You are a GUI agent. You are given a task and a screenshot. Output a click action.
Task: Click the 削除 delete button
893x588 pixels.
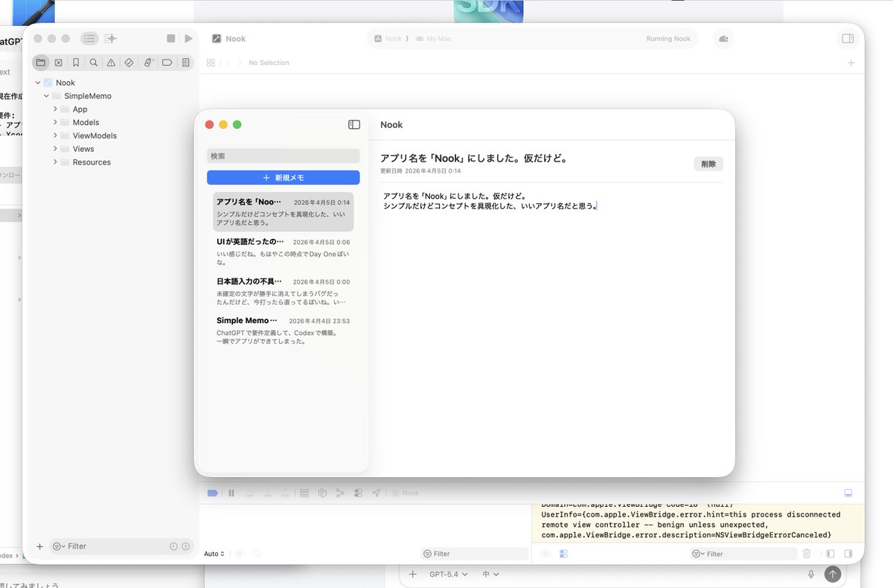[x=708, y=164]
